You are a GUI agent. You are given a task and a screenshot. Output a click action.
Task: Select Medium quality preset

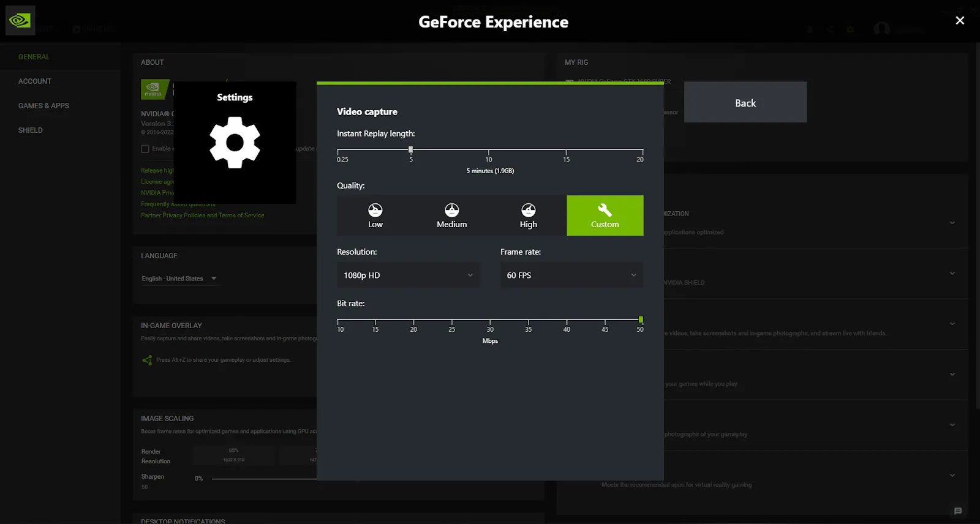[x=452, y=215]
